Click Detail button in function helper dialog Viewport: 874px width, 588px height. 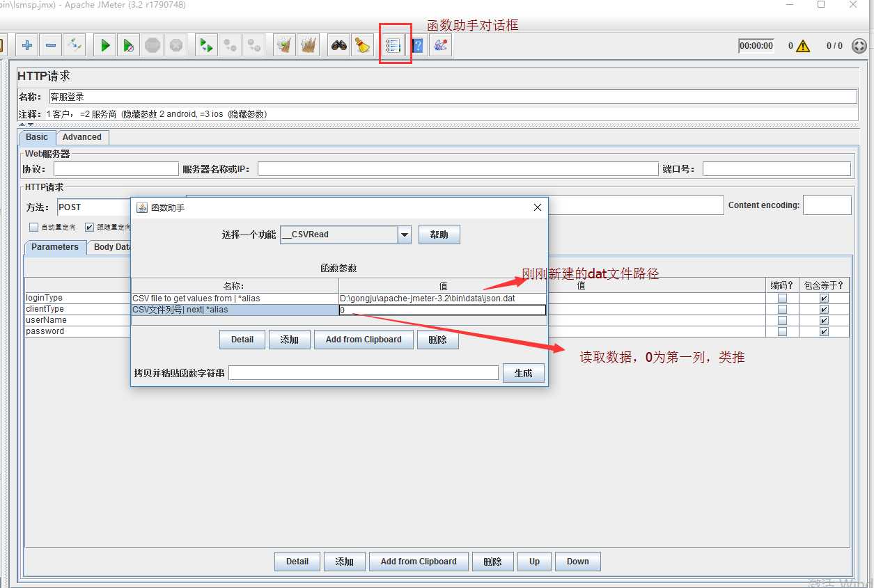click(x=242, y=340)
